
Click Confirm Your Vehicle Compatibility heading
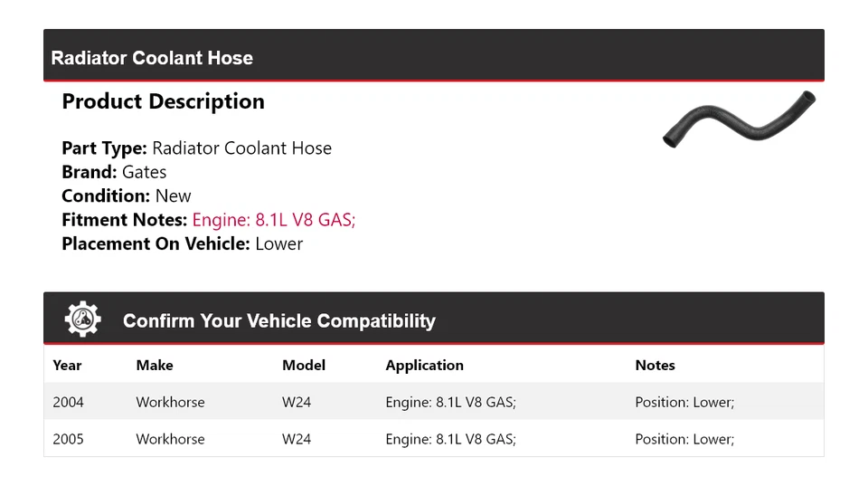point(278,321)
